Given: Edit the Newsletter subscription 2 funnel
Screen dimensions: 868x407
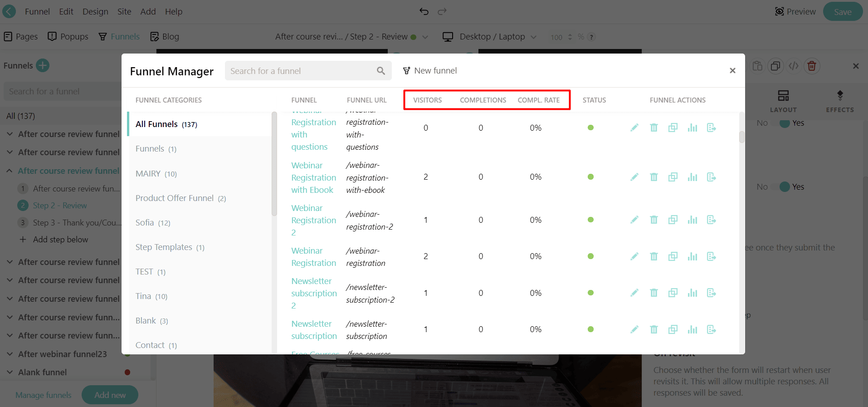Looking at the screenshot, I should (634, 293).
